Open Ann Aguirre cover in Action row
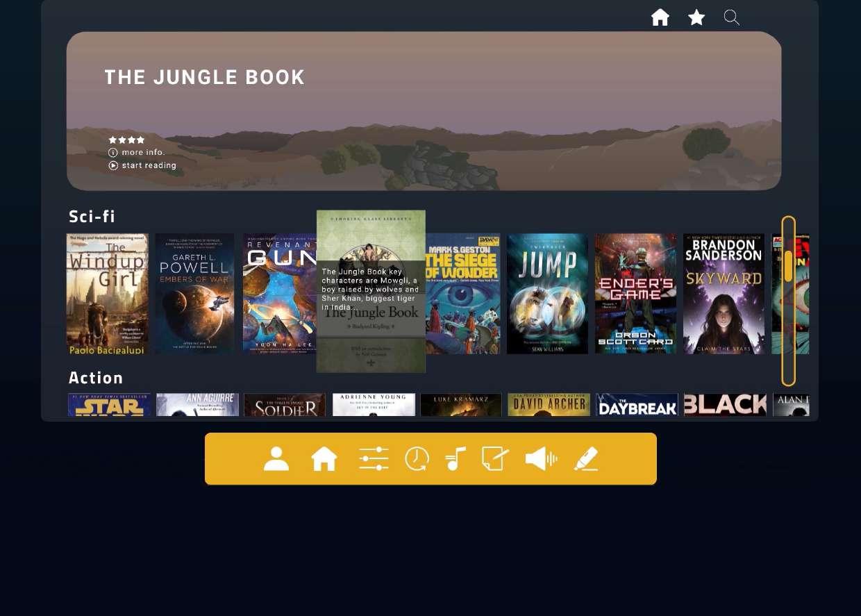The image size is (861, 616). pos(197,405)
